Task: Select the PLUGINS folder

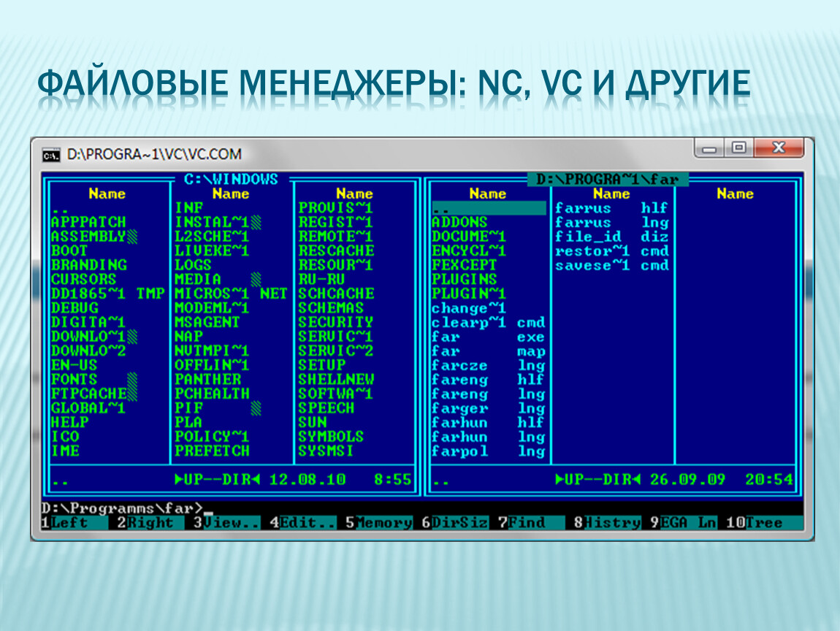Action: [464, 280]
